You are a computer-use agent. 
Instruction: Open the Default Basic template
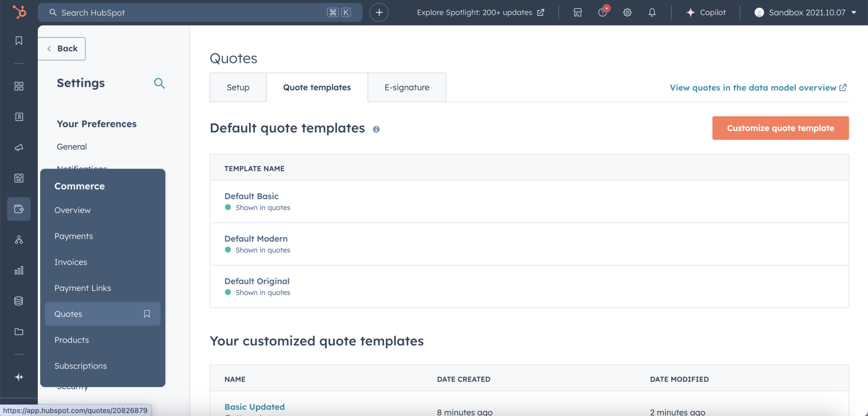[x=252, y=196]
